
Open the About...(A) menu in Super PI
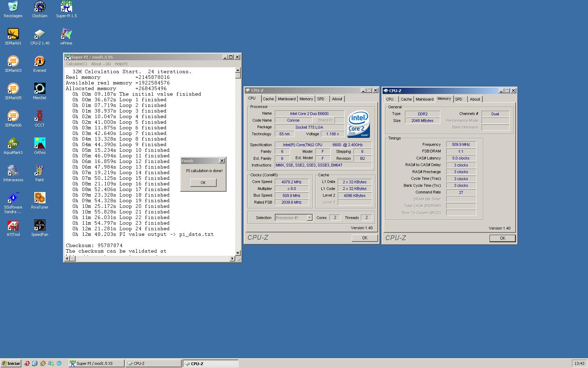click(101, 64)
